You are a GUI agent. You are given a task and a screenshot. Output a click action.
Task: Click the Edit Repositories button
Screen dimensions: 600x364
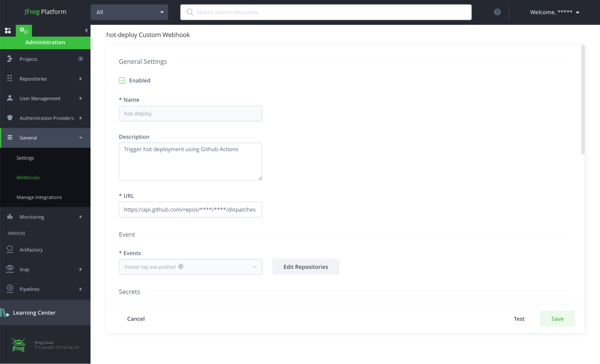tap(306, 267)
